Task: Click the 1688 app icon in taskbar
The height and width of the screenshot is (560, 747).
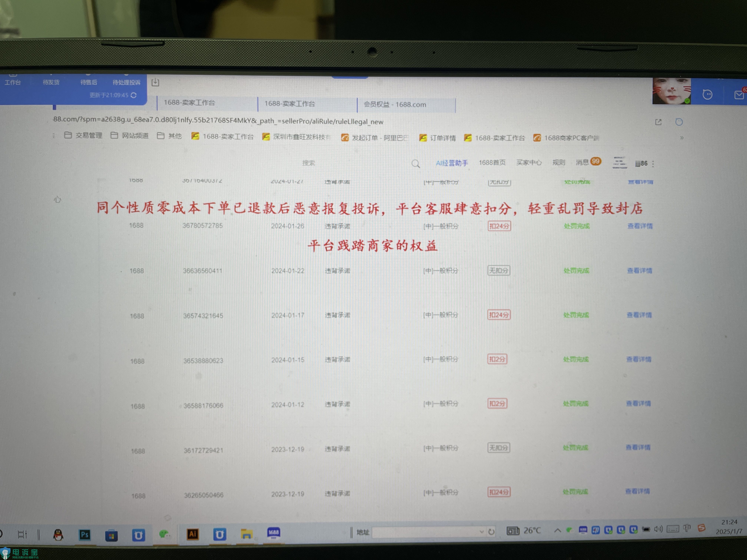Action: [273, 533]
